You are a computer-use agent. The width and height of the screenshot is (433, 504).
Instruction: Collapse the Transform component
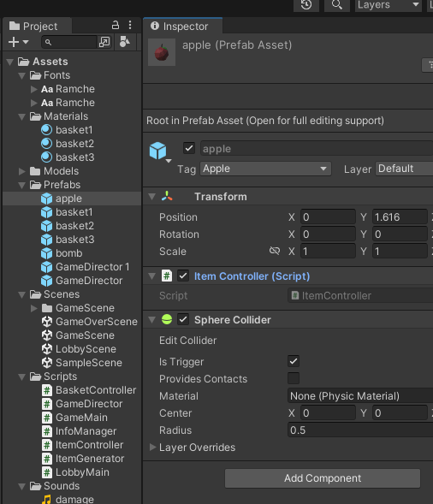[x=152, y=197]
